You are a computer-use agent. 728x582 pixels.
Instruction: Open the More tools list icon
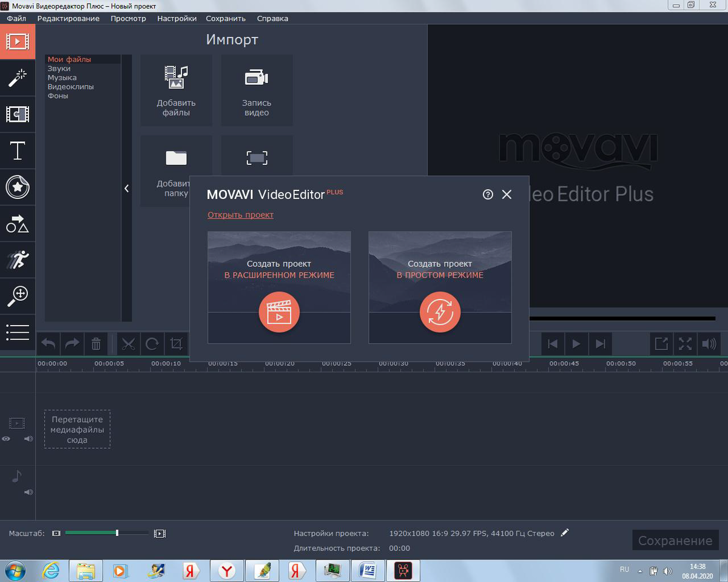pos(18,332)
